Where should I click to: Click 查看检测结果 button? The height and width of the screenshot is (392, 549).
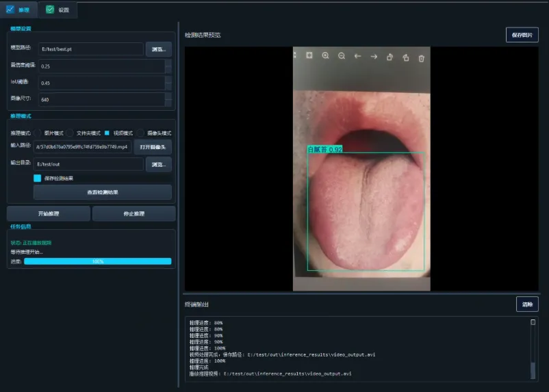103,192
